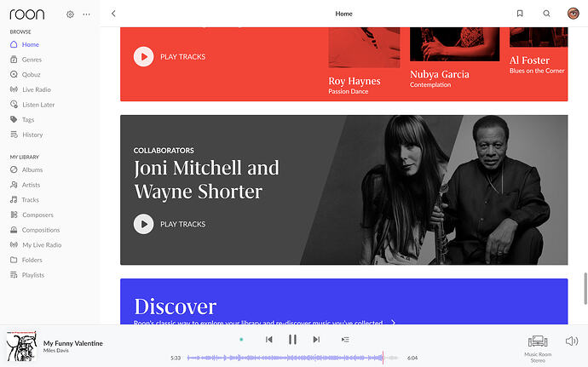Go back with the left chevron

click(x=113, y=14)
